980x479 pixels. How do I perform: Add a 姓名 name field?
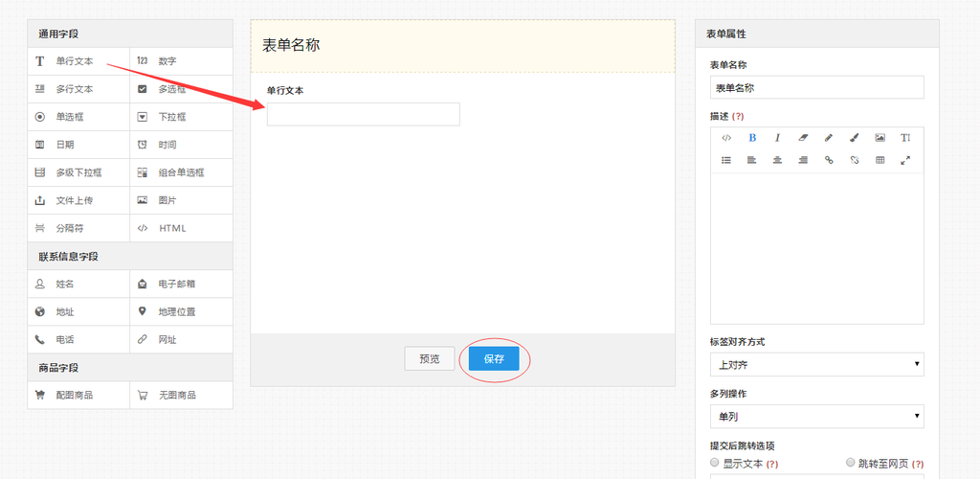pyautogui.click(x=78, y=284)
